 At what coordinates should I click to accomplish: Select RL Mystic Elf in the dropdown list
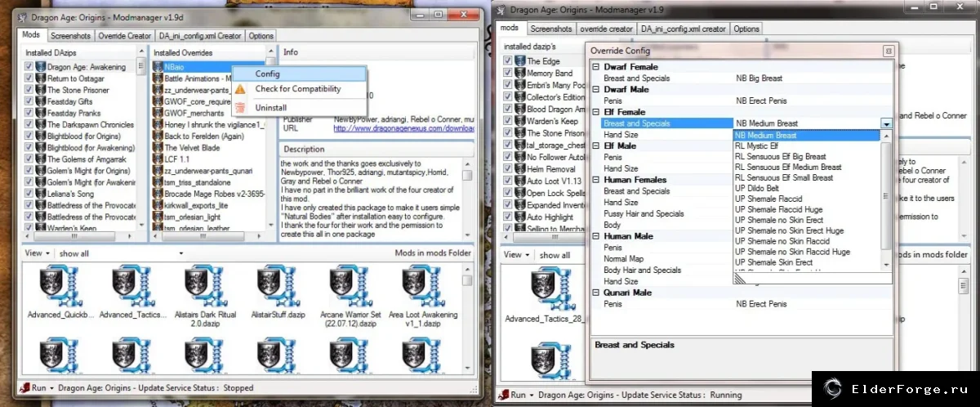807,145
